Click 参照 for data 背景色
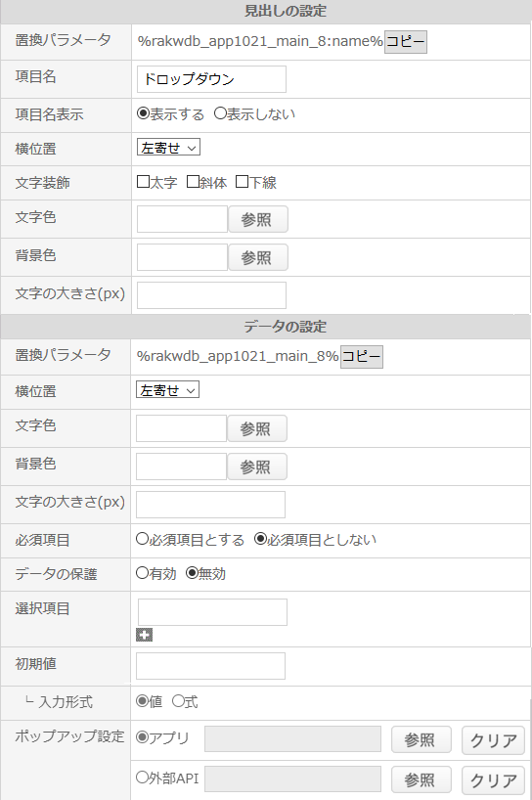 (x=257, y=467)
